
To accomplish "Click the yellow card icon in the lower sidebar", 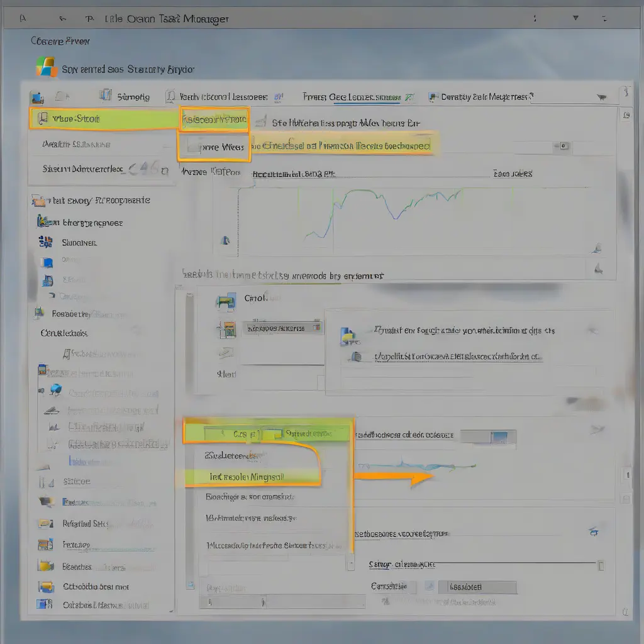I will click(x=46, y=523).
